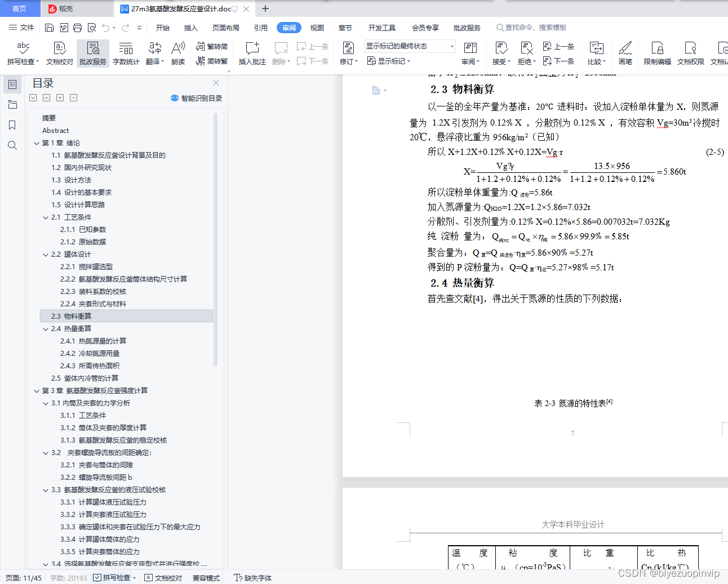Insert a comment with 插入批注
This screenshot has height=584, width=728.
252,54
